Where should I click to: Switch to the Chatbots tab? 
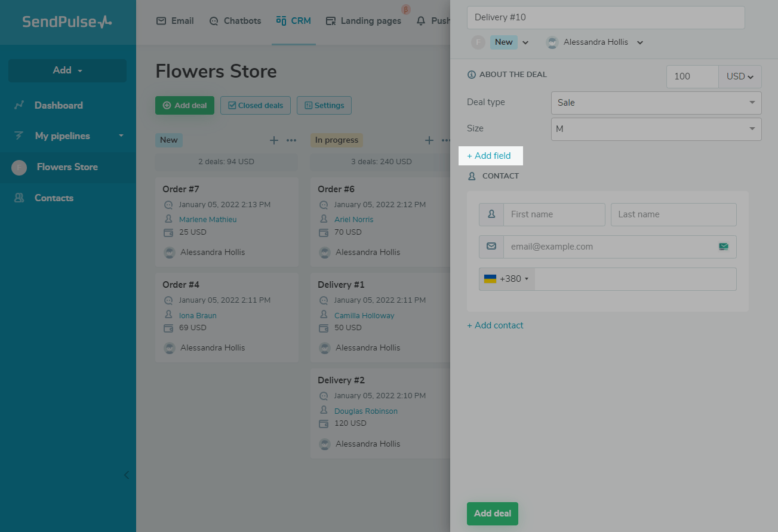coord(235,21)
